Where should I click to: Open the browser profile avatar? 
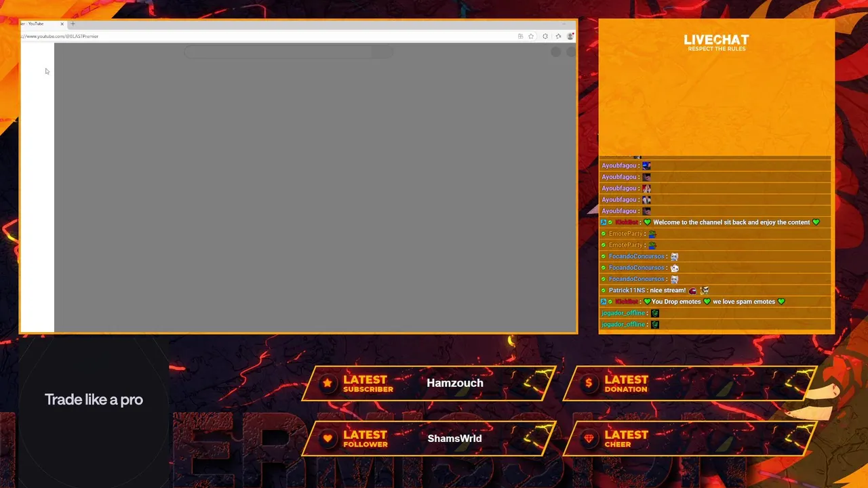pos(571,36)
